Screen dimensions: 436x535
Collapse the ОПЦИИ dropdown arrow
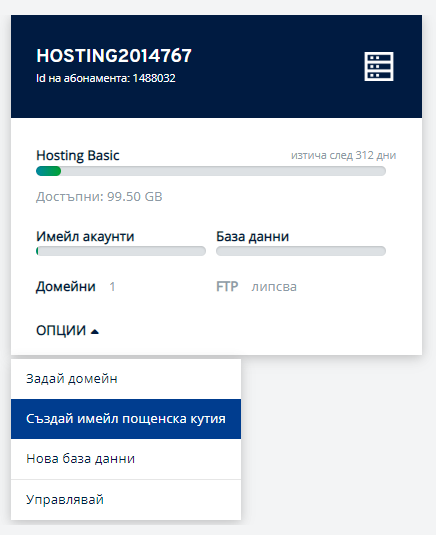(95, 331)
